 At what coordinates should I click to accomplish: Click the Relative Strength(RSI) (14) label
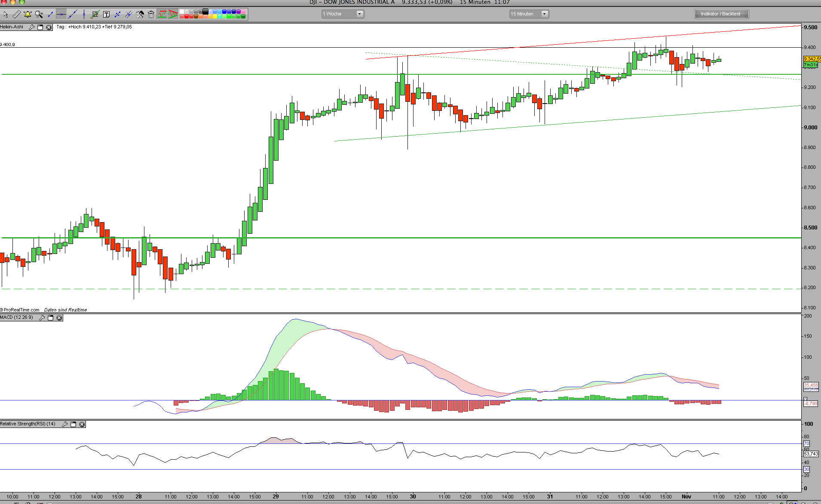coord(28,424)
